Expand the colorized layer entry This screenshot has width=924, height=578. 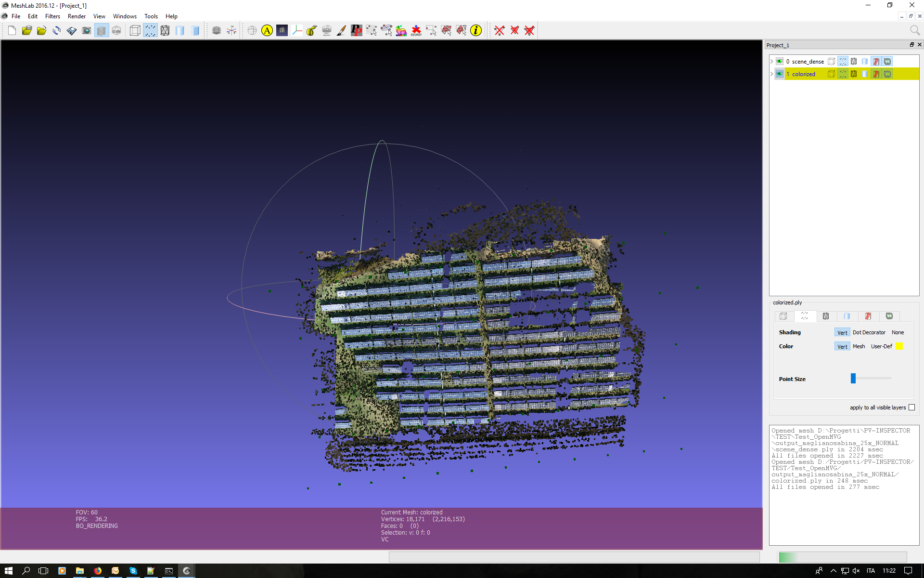pos(771,74)
